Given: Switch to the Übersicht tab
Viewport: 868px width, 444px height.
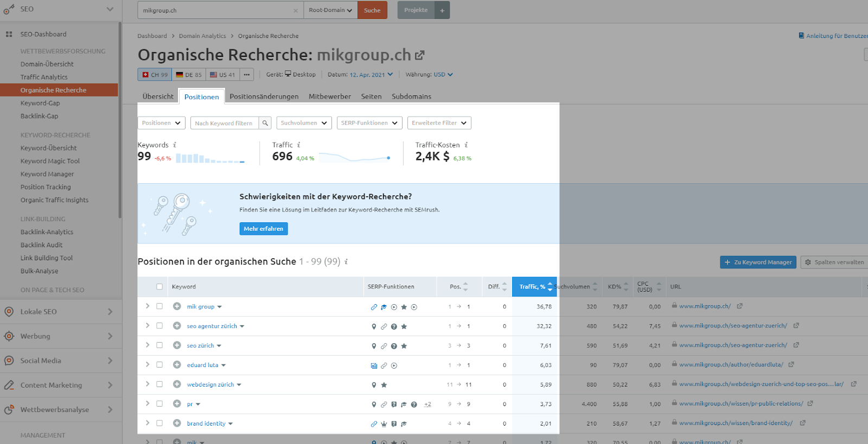Looking at the screenshot, I should (158, 96).
